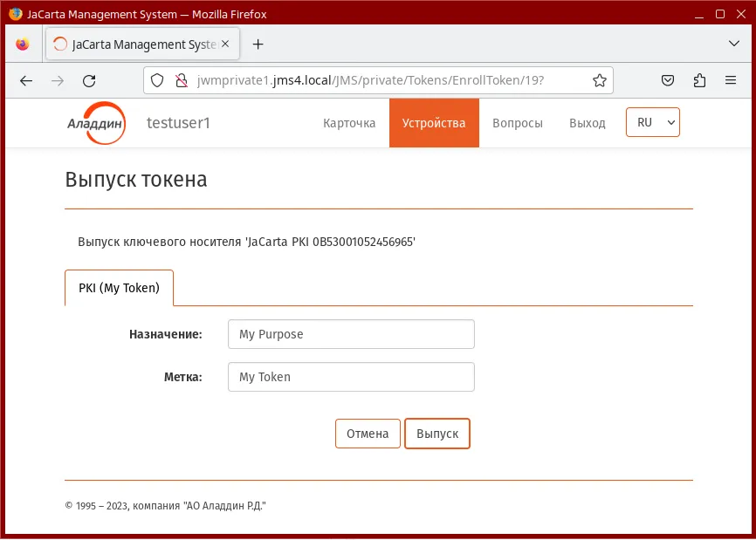Bookmark this page with the star
Image resolution: width=756 pixels, height=540 pixels.
point(600,80)
